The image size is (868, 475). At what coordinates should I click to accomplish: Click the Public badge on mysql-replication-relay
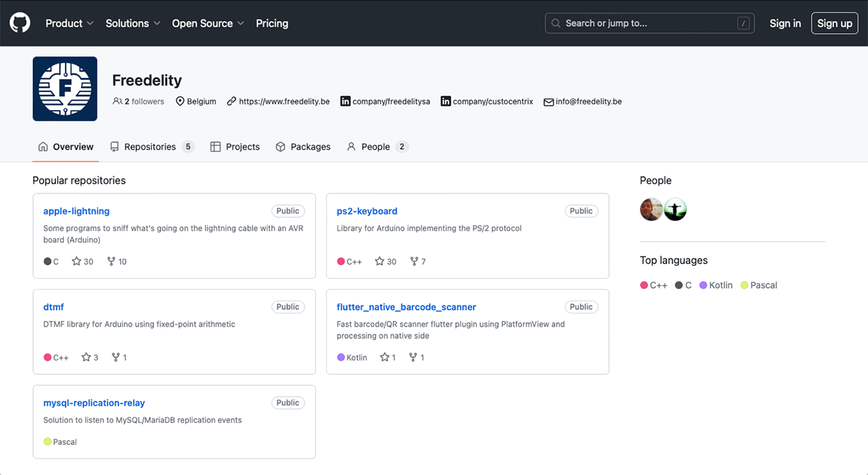[x=288, y=403]
